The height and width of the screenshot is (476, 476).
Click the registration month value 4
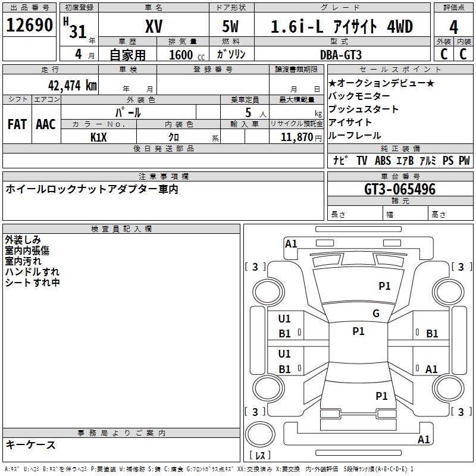(x=79, y=54)
